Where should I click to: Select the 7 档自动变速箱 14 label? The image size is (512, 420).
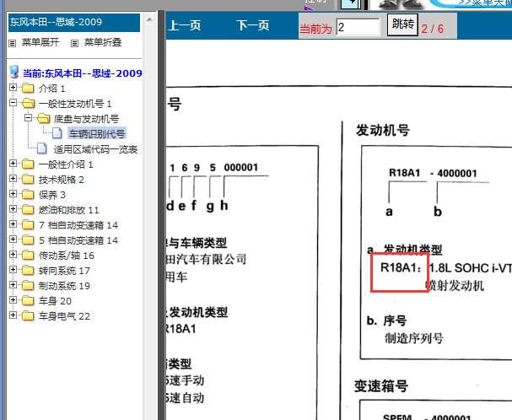click(78, 225)
